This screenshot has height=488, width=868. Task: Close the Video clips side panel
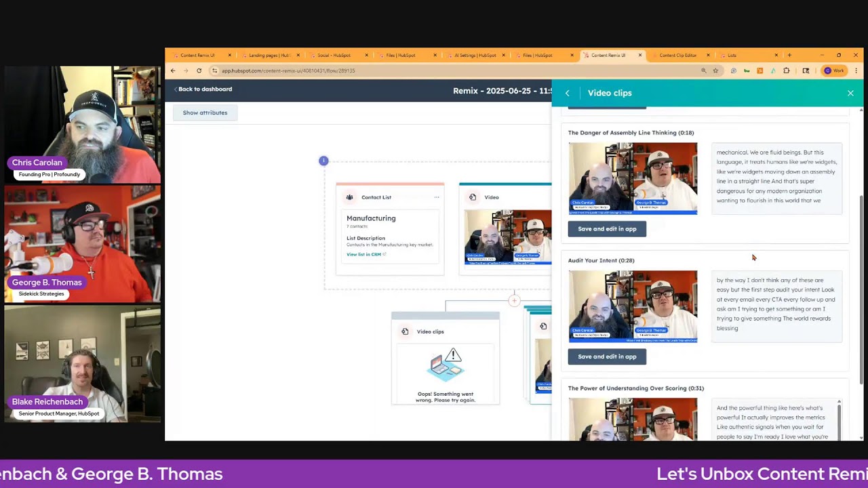pyautogui.click(x=850, y=93)
